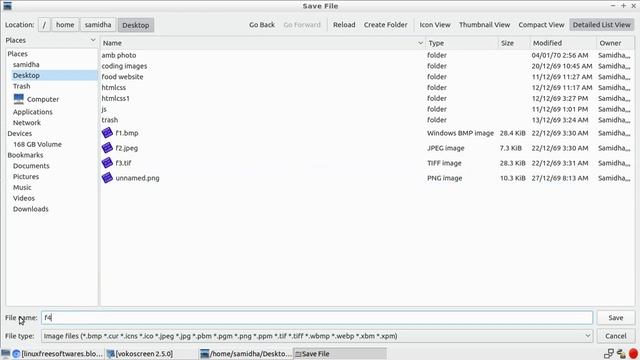The image size is (640, 360).
Task: Select the htmlcss folder row
Action: [366, 87]
